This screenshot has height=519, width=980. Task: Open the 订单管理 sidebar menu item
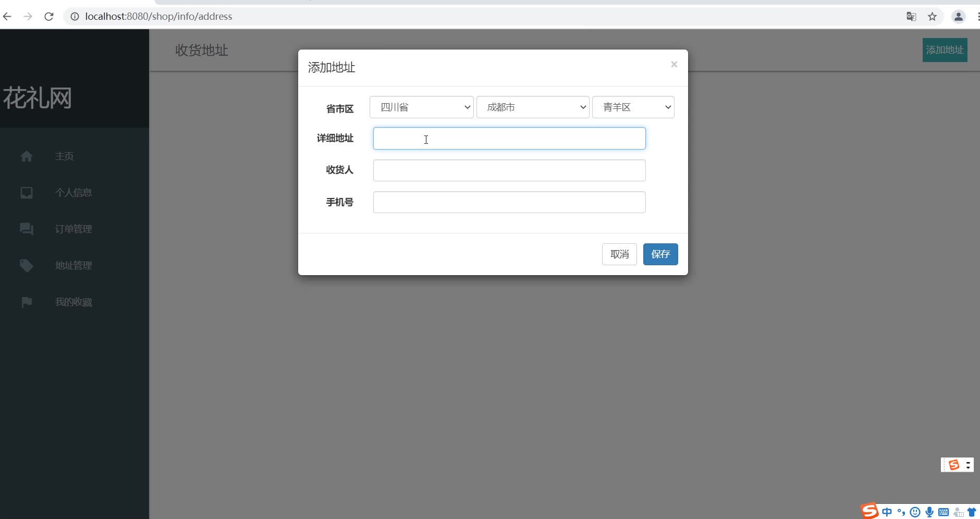coord(75,229)
